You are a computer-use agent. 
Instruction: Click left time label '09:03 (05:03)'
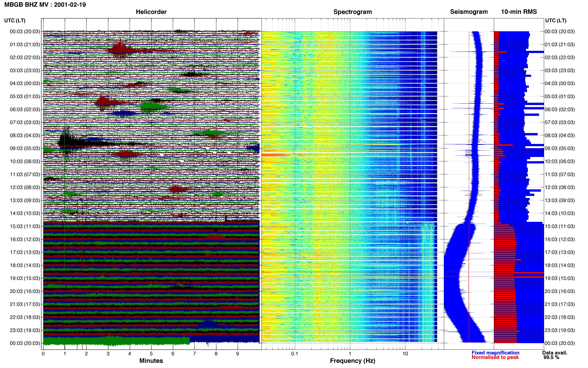click(x=25, y=148)
